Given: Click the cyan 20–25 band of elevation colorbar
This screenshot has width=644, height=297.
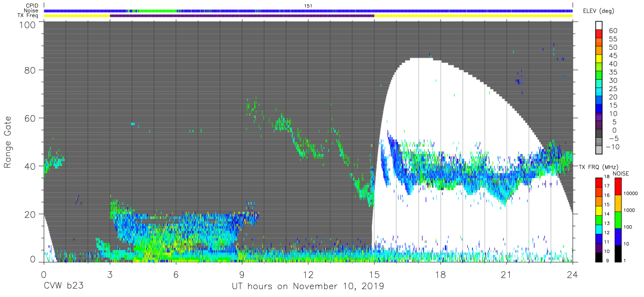Looking at the screenshot, I should (600, 92).
